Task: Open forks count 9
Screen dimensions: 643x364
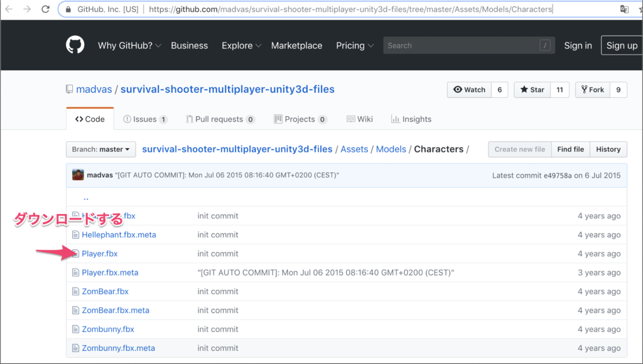Action: coord(619,90)
